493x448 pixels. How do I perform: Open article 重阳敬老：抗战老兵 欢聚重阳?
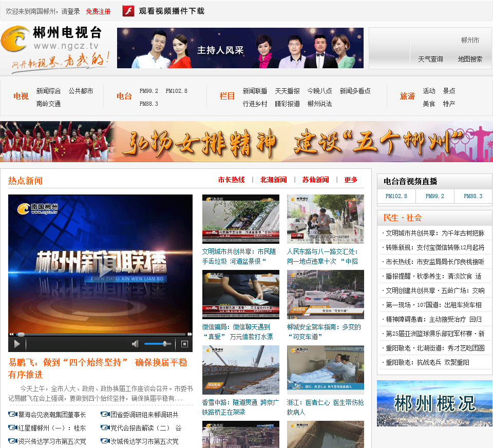428,362
